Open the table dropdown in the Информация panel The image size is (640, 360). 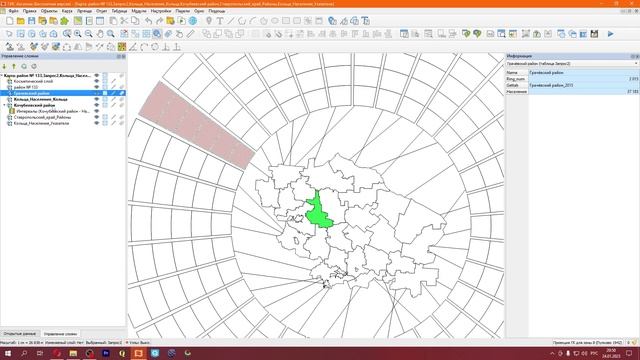tap(636, 64)
